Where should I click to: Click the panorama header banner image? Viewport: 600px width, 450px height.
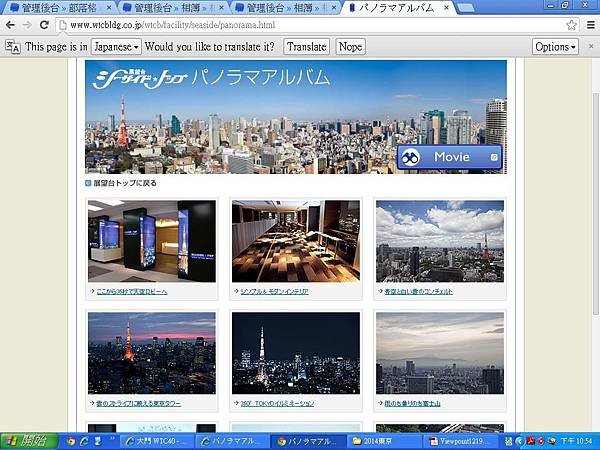[x=296, y=117]
